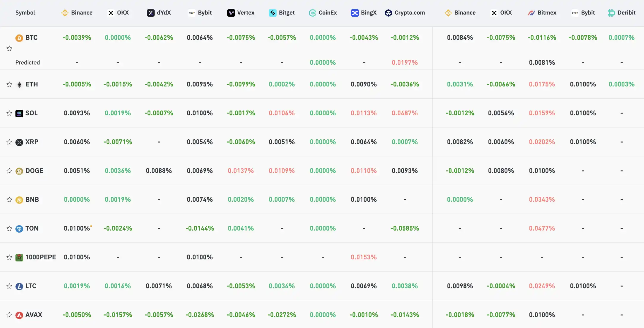Open the Deribit exchange header
The image size is (644, 328).
click(x=622, y=13)
